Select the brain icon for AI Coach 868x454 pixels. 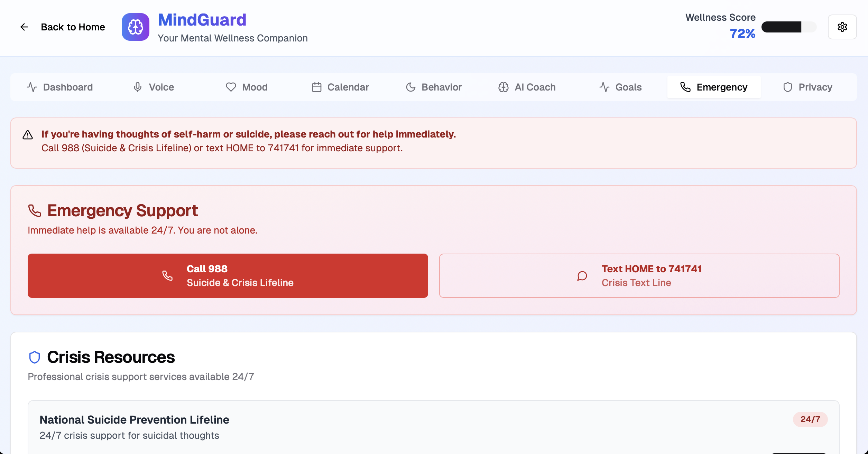[x=503, y=87]
